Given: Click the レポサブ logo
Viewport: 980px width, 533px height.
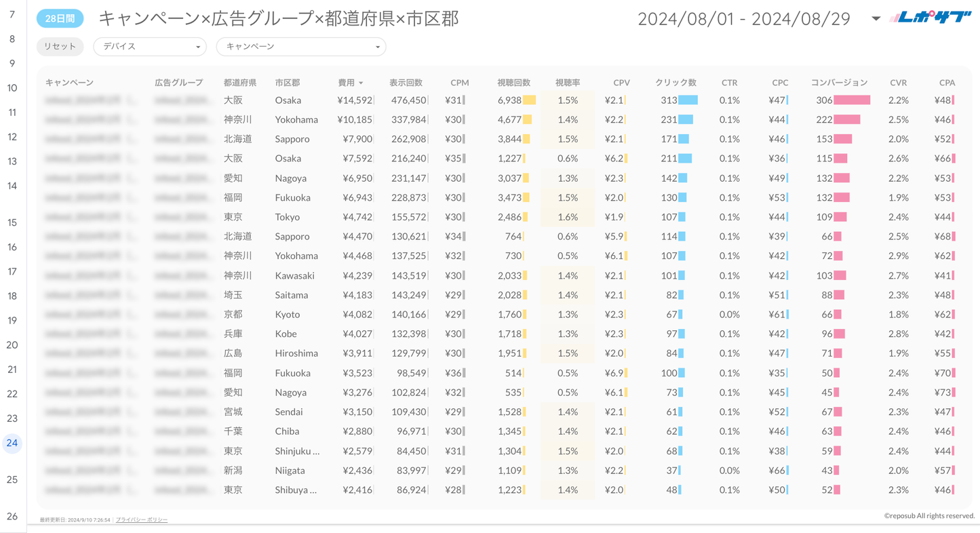Looking at the screenshot, I should coord(930,18).
